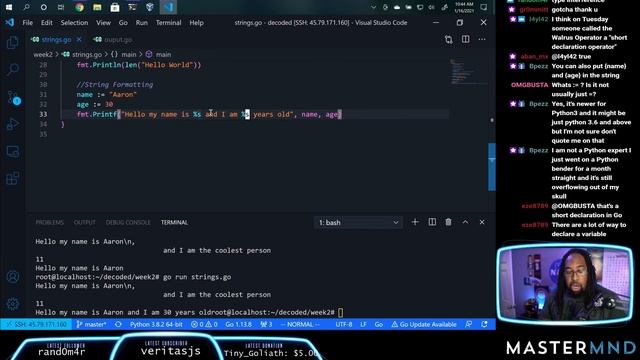Open the Selection menu

74,22
